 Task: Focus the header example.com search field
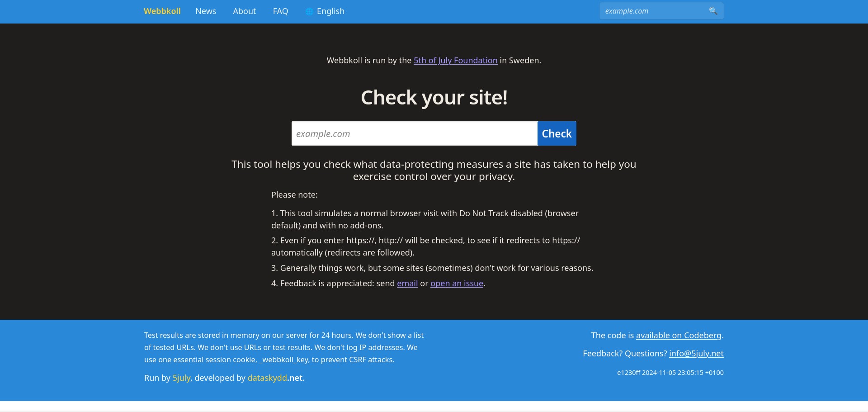click(653, 11)
